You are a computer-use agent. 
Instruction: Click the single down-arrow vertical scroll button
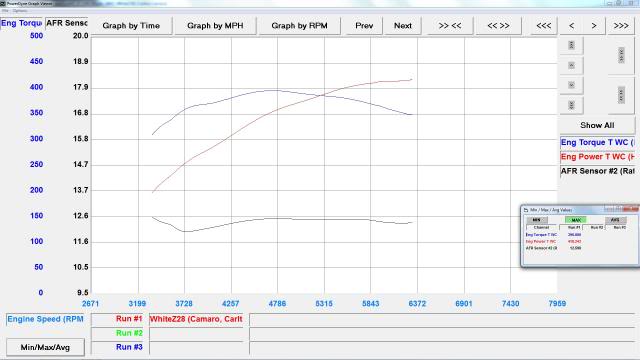[x=571, y=85]
